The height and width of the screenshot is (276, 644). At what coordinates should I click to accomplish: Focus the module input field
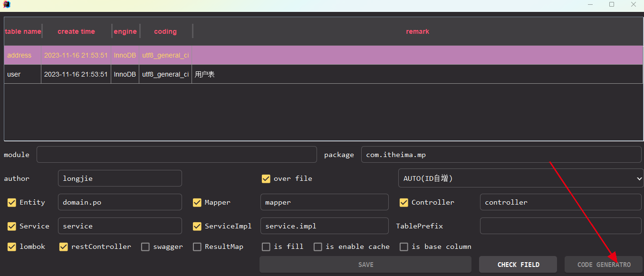(x=177, y=155)
